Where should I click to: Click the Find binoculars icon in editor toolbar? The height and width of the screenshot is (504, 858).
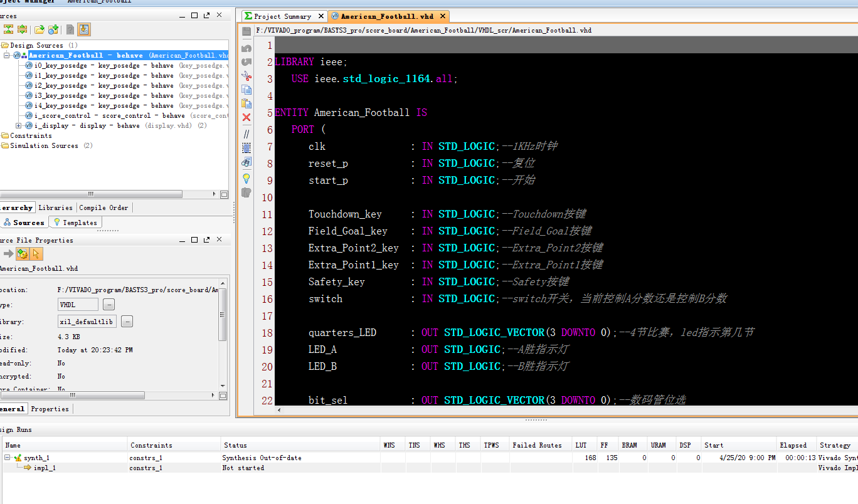tap(246, 162)
